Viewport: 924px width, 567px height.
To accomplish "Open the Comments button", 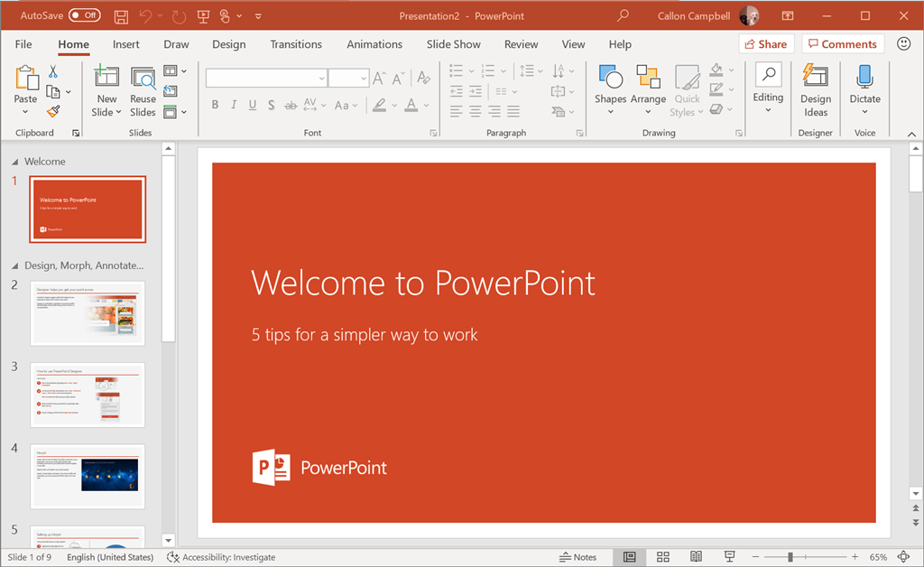I will 841,44.
